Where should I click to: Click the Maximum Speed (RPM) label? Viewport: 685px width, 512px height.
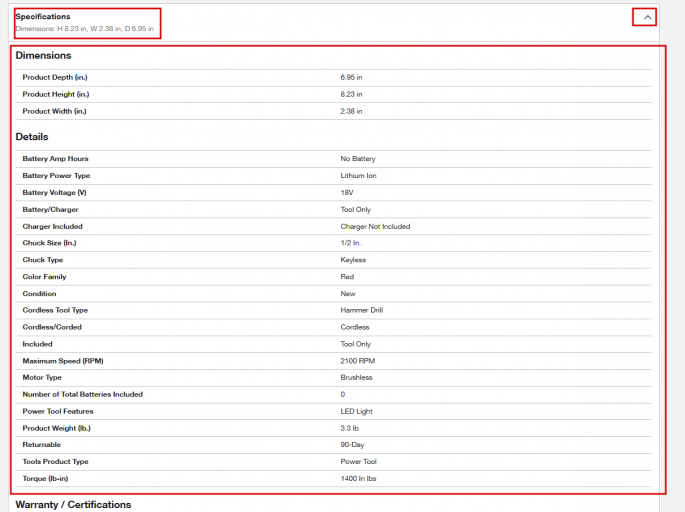click(63, 361)
